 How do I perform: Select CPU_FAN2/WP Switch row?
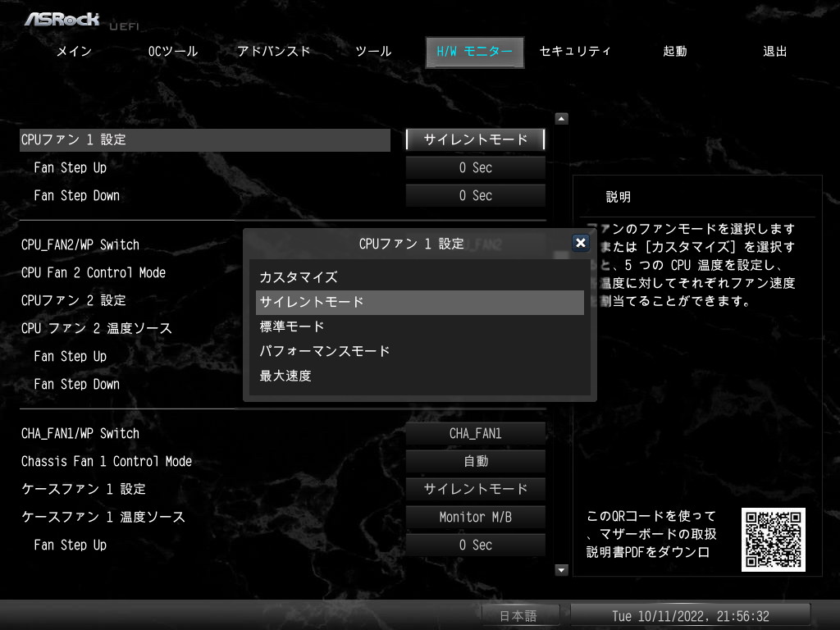[x=80, y=244]
